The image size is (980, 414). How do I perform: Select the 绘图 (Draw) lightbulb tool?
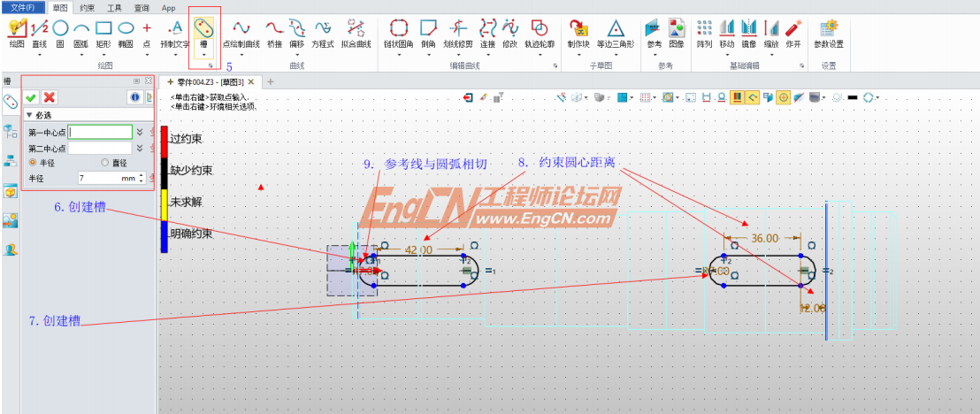pos(17,33)
